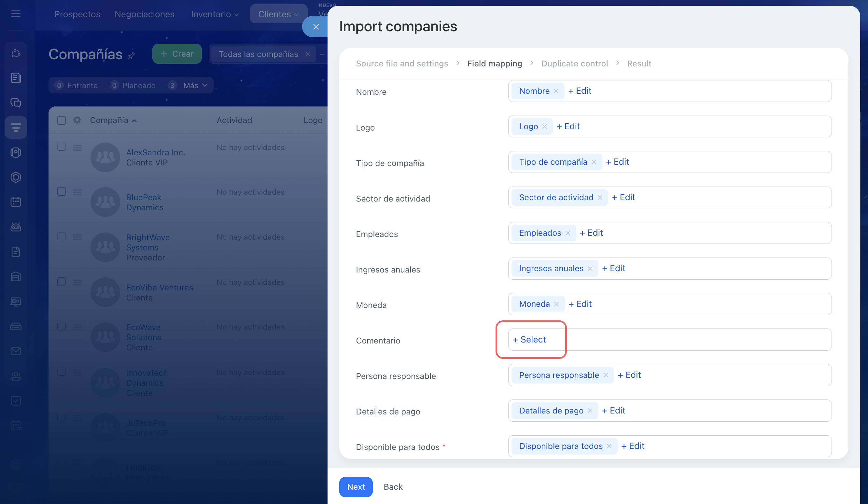Open the Inventario dropdown
The image size is (868, 504).
215,14
